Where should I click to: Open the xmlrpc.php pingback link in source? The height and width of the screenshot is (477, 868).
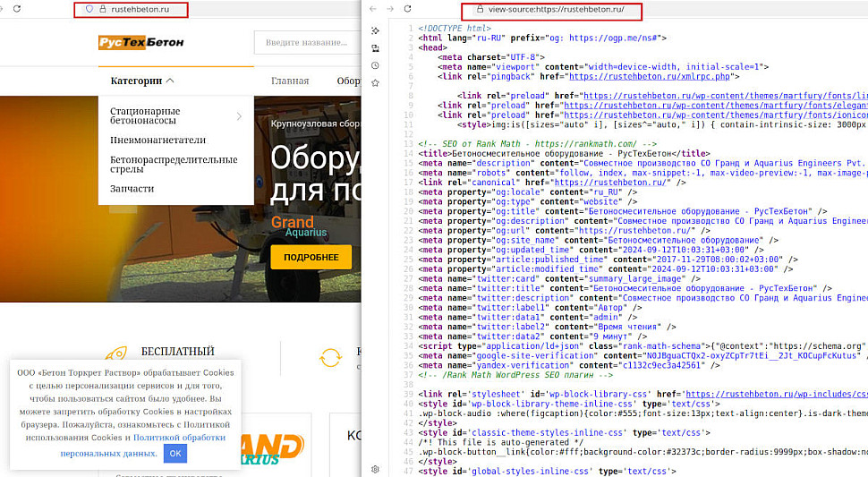pos(650,76)
